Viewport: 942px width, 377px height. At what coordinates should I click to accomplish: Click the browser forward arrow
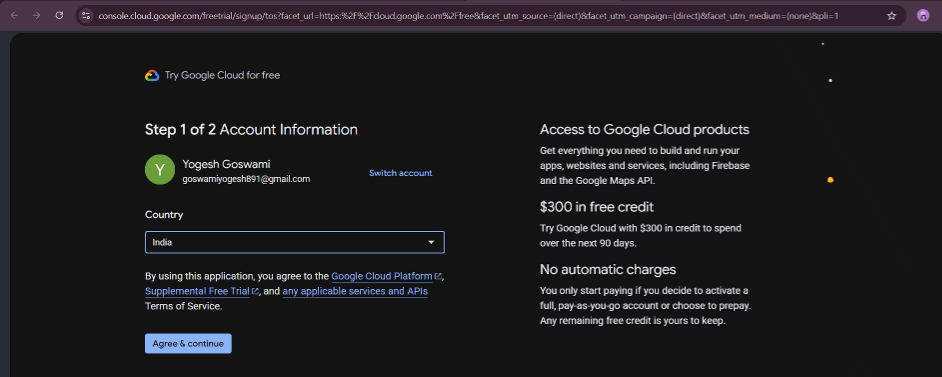click(37, 16)
